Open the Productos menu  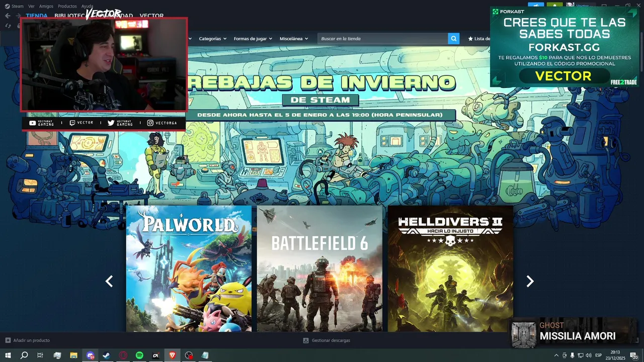[x=67, y=6]
